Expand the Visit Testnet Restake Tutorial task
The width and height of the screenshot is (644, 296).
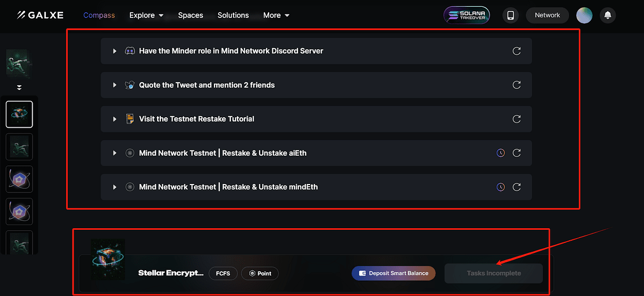[x=115, y=119]
